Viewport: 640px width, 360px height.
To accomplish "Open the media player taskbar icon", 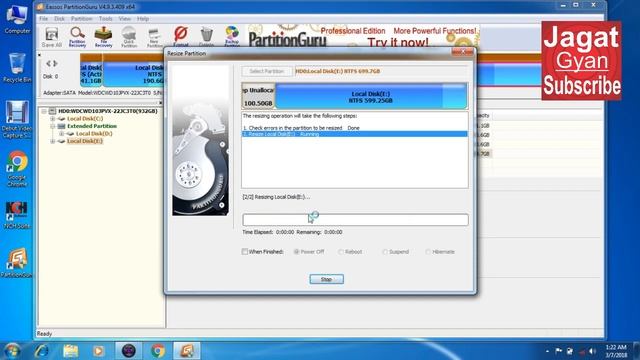I will pyautogui.click(x=98, y=351).
